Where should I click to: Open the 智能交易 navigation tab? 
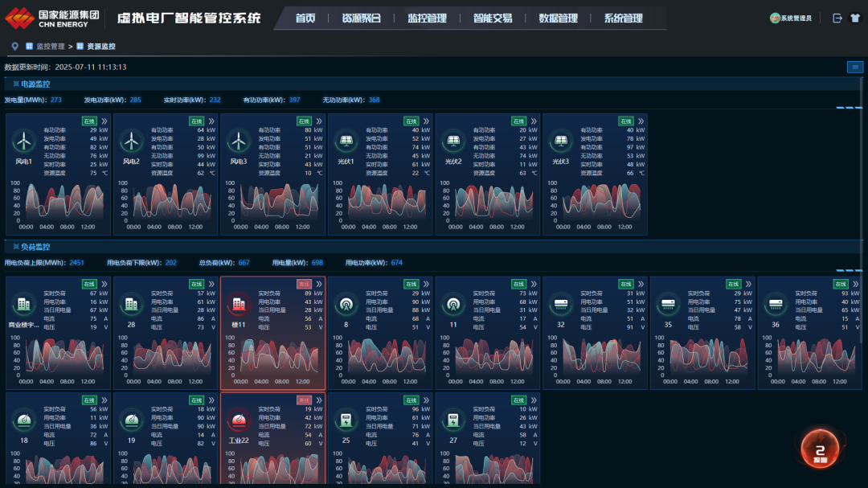click(492, 18)
